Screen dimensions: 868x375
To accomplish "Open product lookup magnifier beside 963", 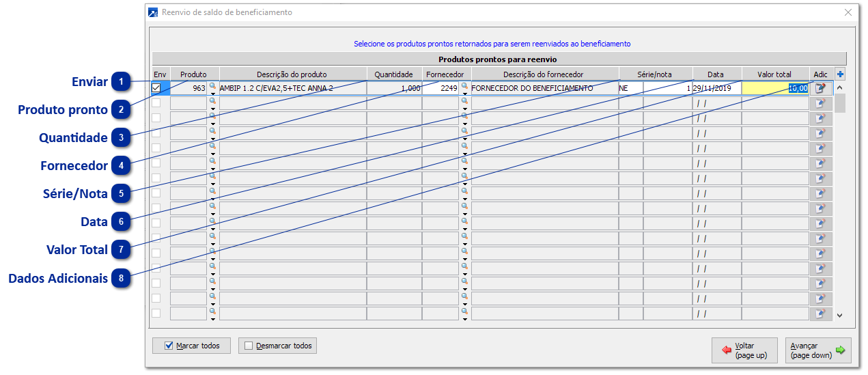I will [x=212, y=85].
